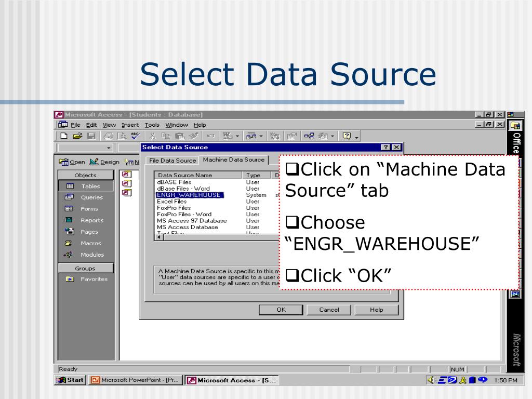The width and height of the screenshot is (532, 399).
Task: Click the Open button in database window
Action: (72, 162)
